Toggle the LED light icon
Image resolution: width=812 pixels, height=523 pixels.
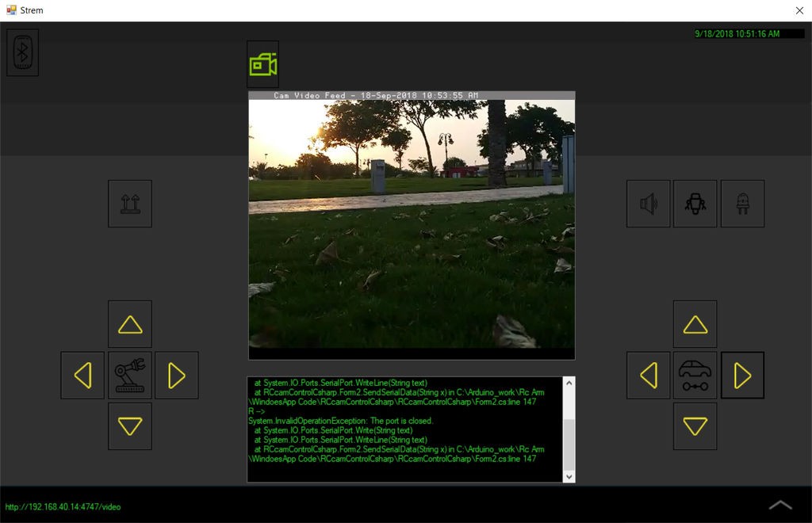pos(742,204)
